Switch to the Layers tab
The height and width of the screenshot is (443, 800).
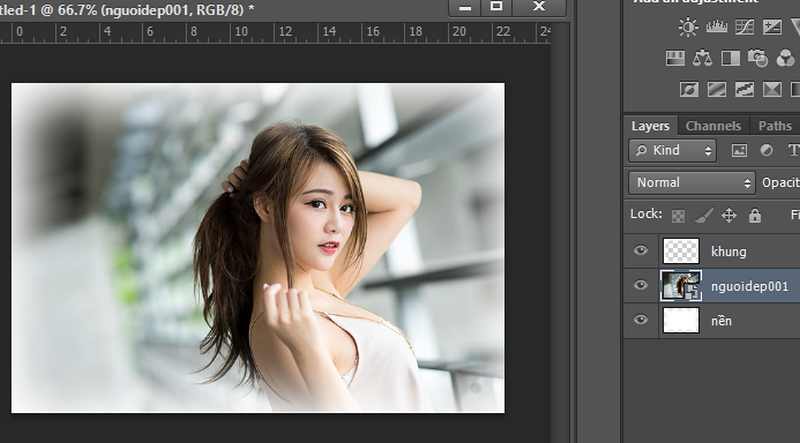point(650,126)
